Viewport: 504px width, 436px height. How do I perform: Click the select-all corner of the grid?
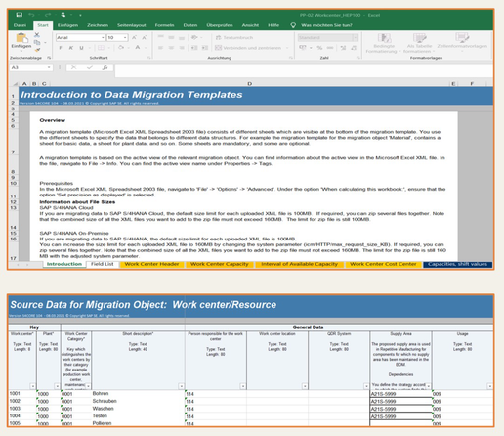tap(15, 84)
